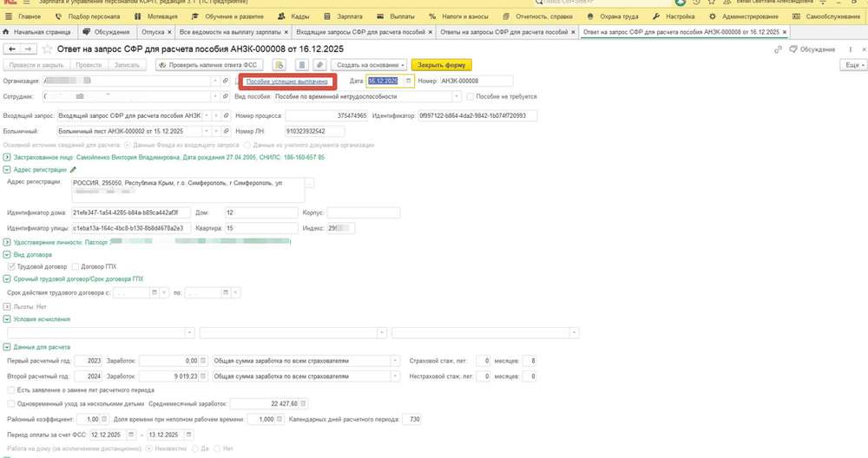
Task: Collapse Срочный трудовой договор section
Action: click(7, 279)
